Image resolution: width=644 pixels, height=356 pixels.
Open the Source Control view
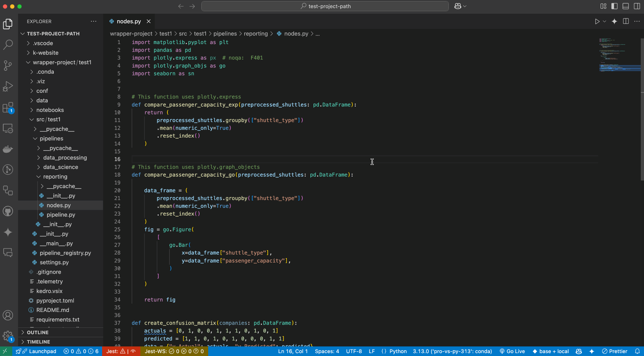(x=8, y=65)
